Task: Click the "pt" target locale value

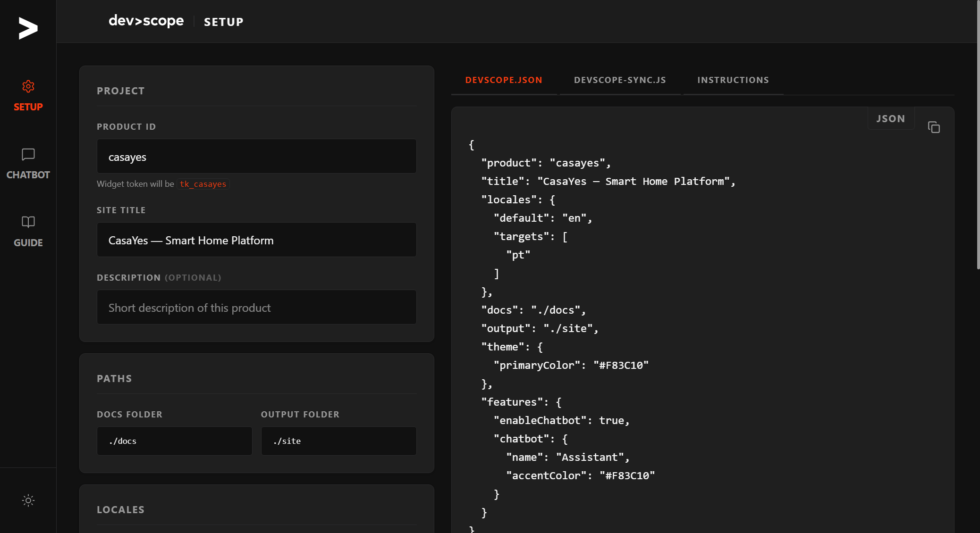Action: (x=518, y=255)
